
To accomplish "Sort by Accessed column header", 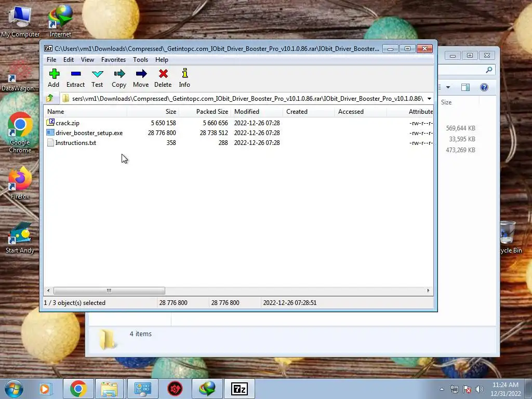I will click(361, 112).
